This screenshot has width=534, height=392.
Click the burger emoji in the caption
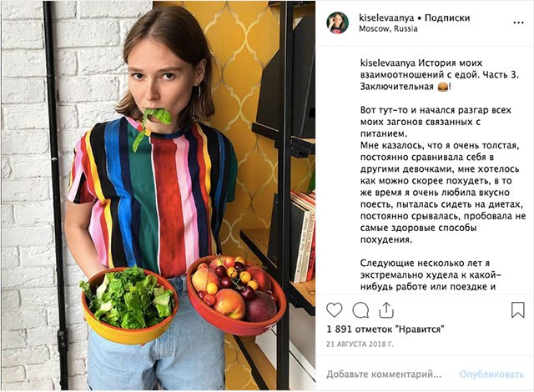point(443,87)
